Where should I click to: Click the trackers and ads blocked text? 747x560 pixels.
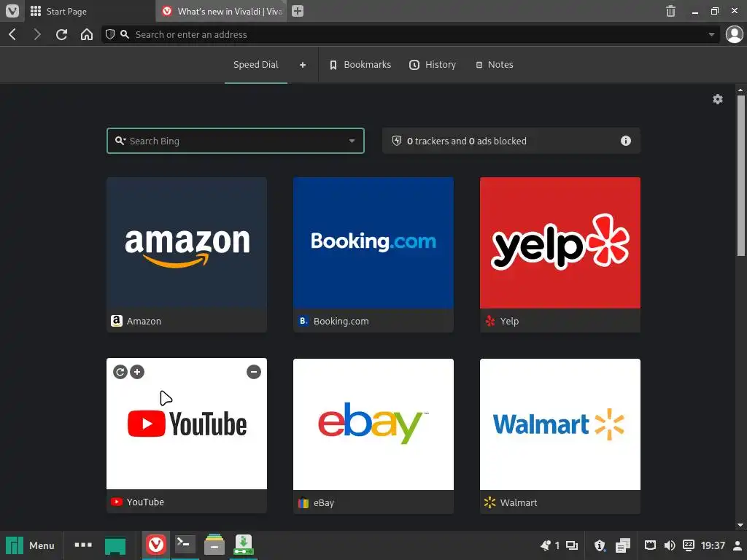point(467,141)
